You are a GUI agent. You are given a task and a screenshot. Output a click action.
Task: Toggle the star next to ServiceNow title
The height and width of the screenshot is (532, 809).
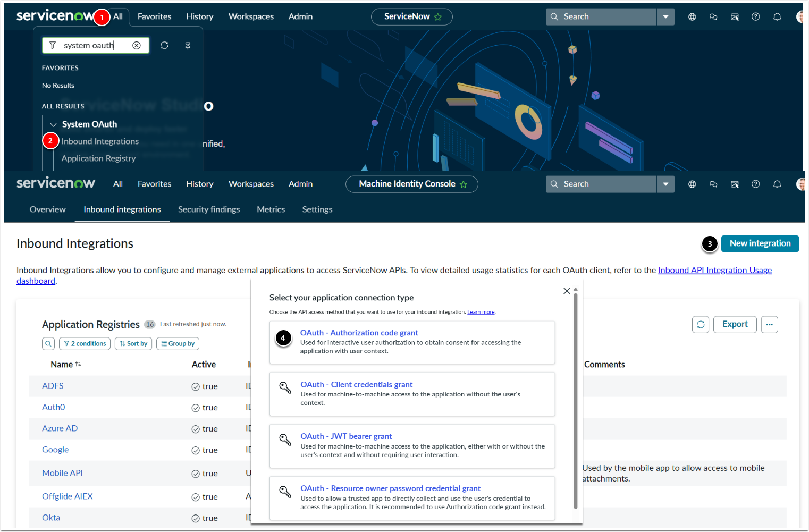438,17
